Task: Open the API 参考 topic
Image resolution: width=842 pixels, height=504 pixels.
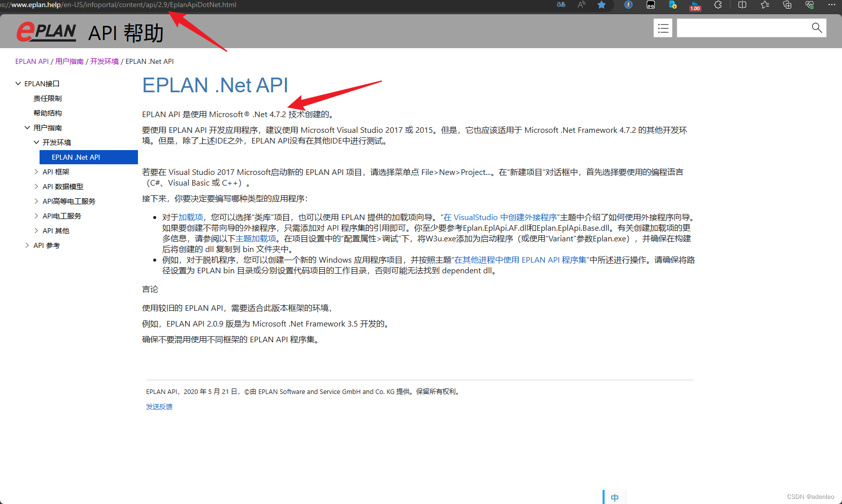Action: click(x=47, y=245)
